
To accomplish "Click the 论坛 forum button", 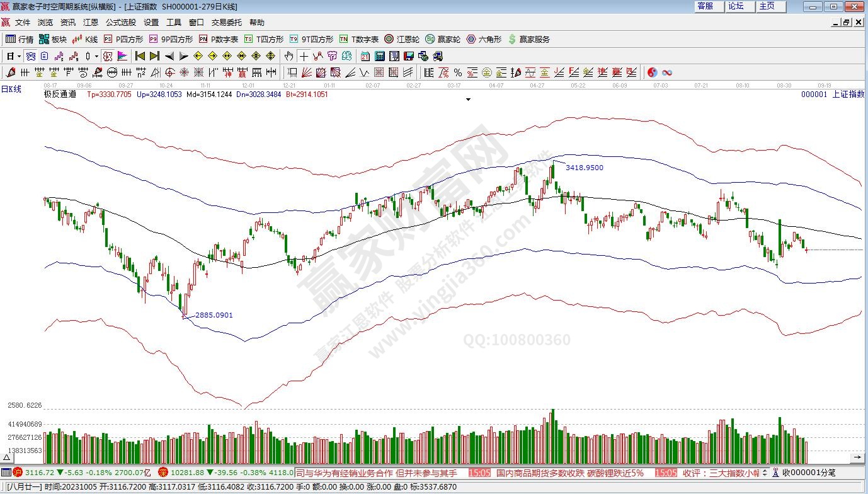I will click(736, 6).
